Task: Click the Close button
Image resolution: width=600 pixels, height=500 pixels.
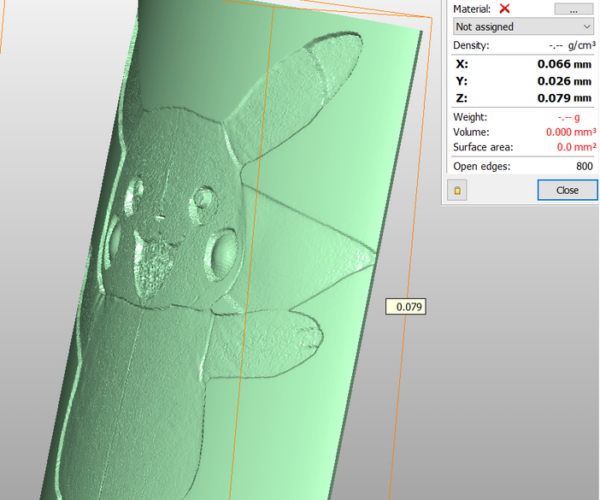Action: point(567,190)
